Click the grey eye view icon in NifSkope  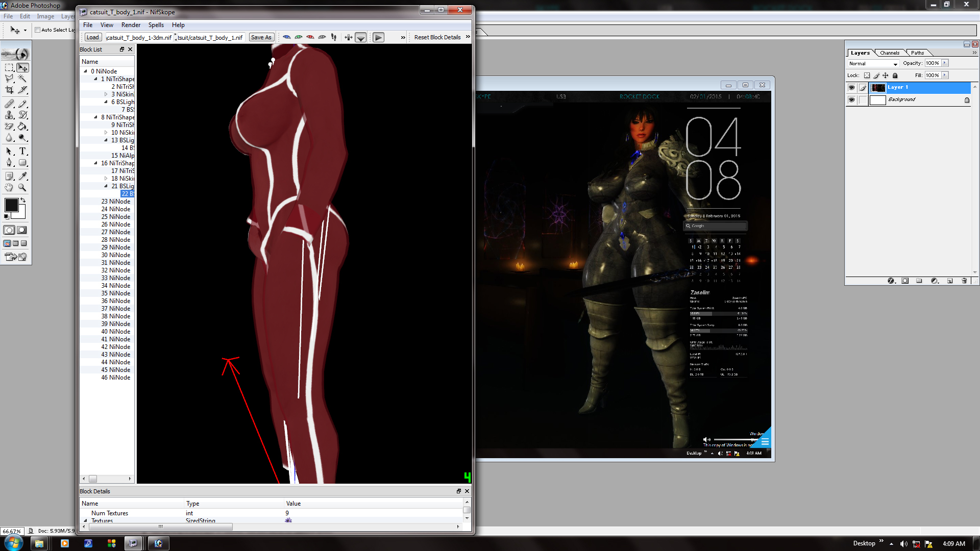click(322, 37)
